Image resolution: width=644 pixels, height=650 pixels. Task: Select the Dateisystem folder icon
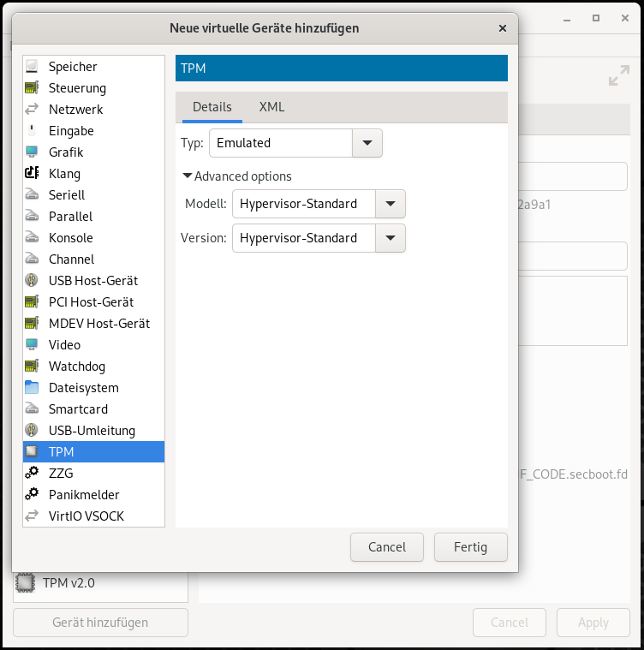32,387
